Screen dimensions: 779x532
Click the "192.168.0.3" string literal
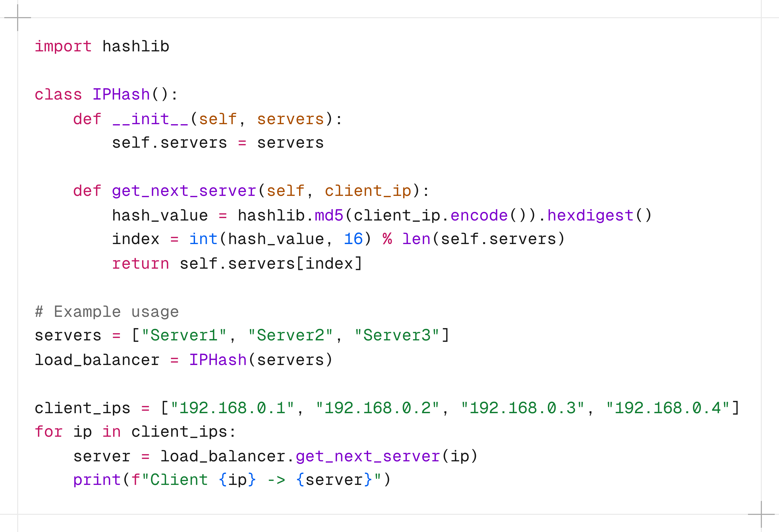522,408
